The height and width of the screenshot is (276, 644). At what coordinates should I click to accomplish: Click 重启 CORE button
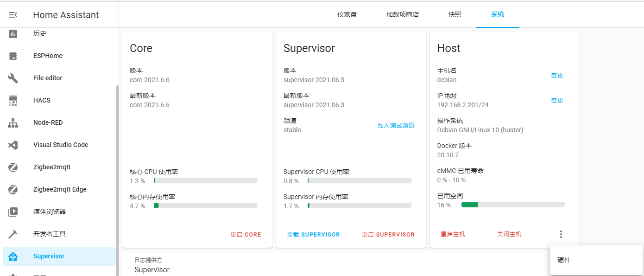point(246,235)
